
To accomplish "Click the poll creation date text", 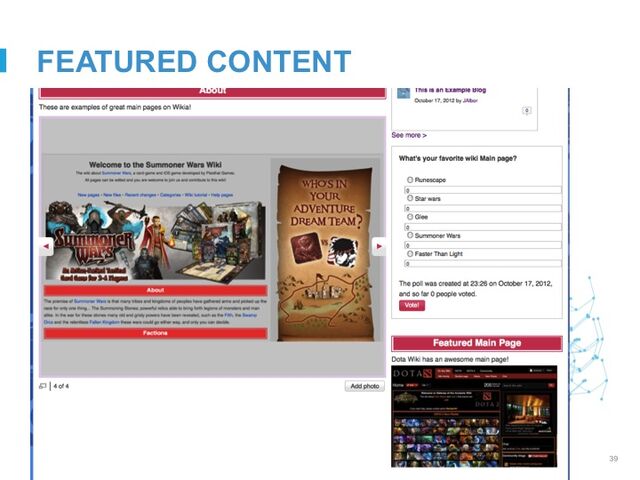I will pyautogui.click(x=476, y=289).
